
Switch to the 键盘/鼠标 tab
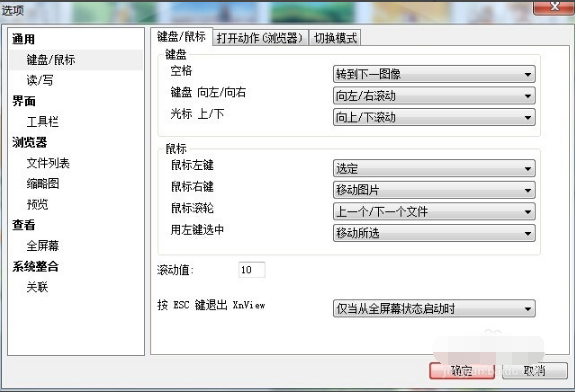(181, 37)
